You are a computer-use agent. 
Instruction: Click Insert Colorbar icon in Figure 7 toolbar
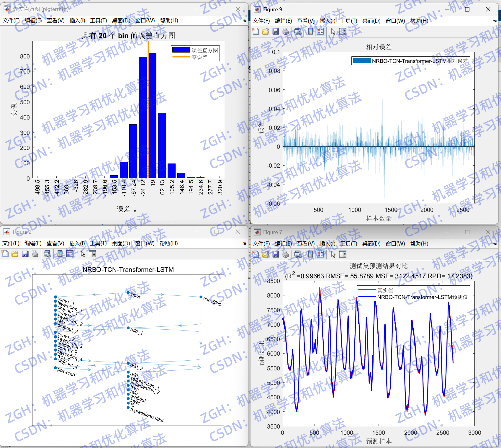click(310, 254)
